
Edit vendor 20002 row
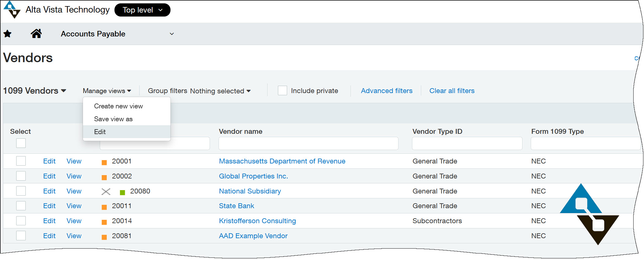[x=49, y=176]
